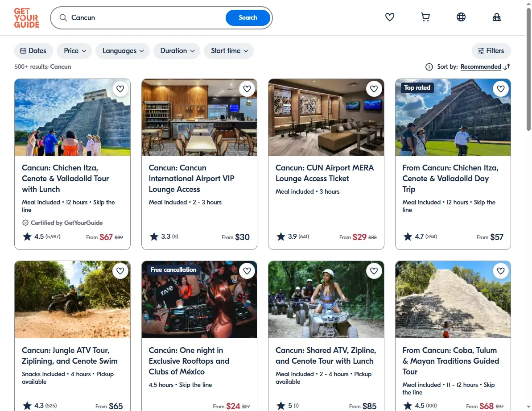The width and height of the screenshot is (532, 411).
Task: Save Jungle ATV Tour to wishlist
Action: coord(120,271)
